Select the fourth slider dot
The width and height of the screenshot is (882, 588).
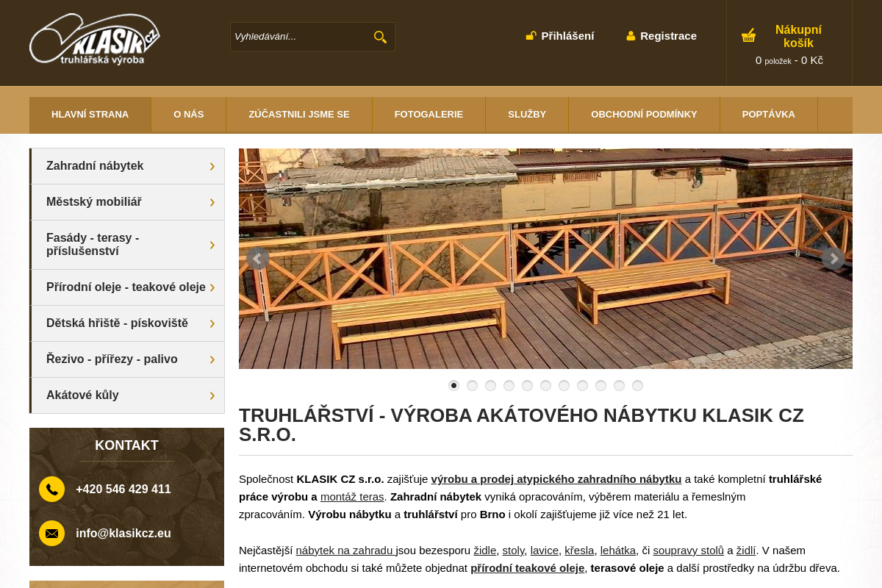pos(509,385)
